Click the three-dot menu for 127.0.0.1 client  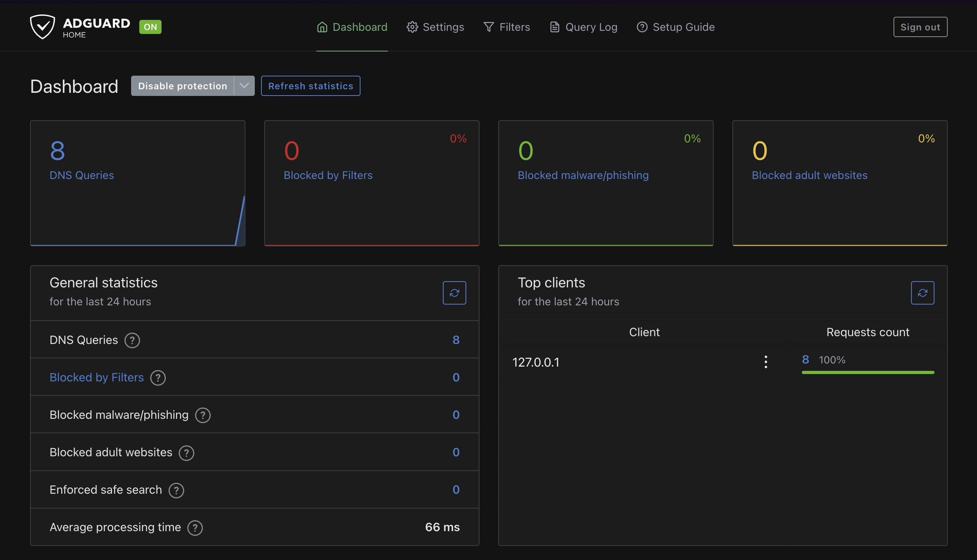tap(766, 362)
